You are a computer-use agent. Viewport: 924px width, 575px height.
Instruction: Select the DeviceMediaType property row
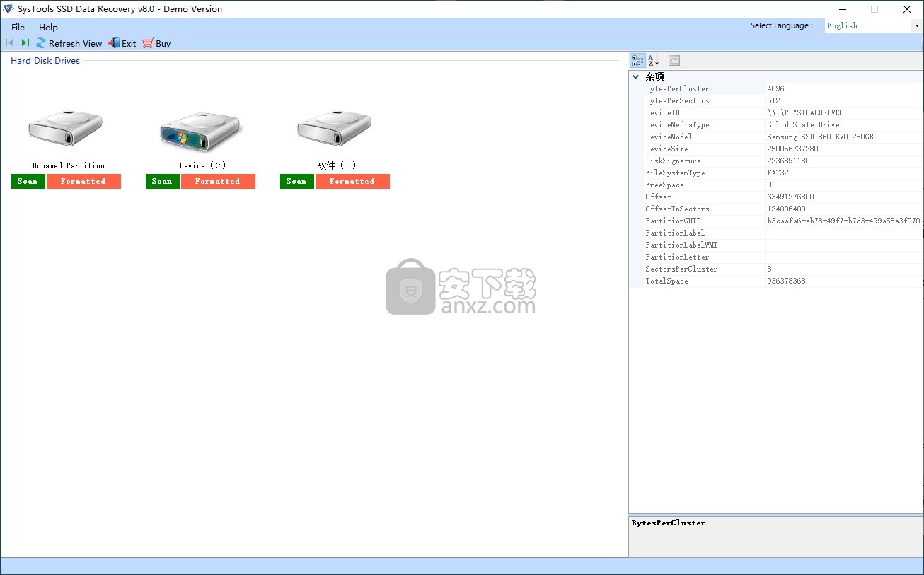click(x=776, y=125)
